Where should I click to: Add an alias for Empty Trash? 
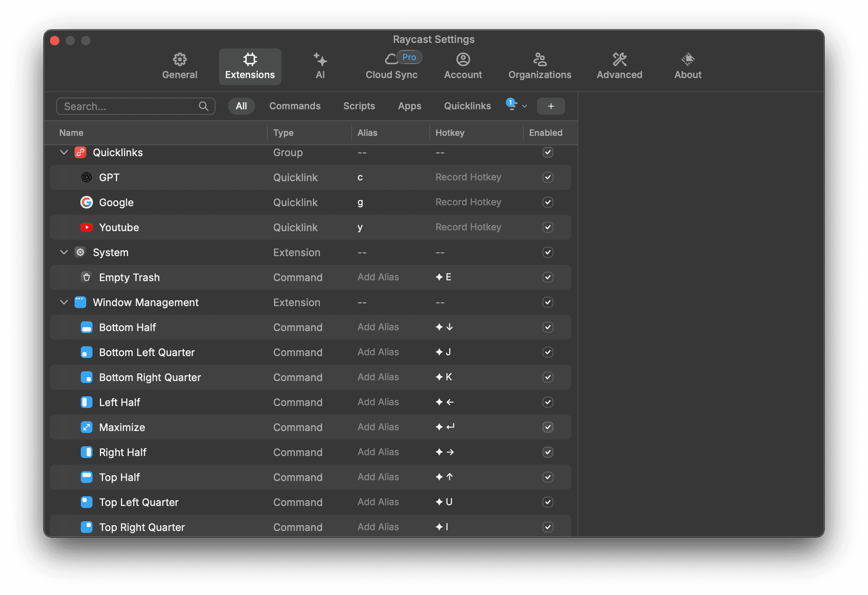tap(378, 277)
